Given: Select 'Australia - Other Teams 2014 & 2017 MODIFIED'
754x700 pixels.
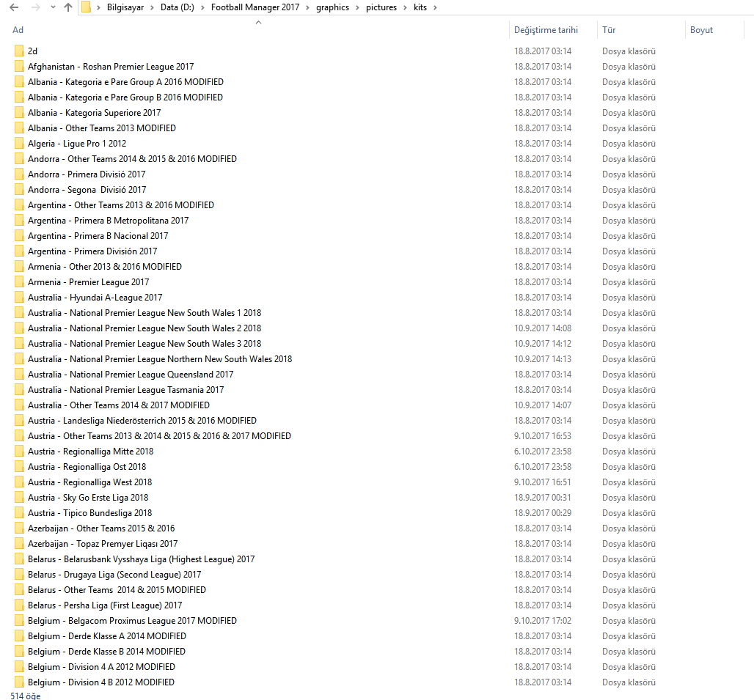Looking at the screenshot, I should pyautogui.click(x=119, y=405).
